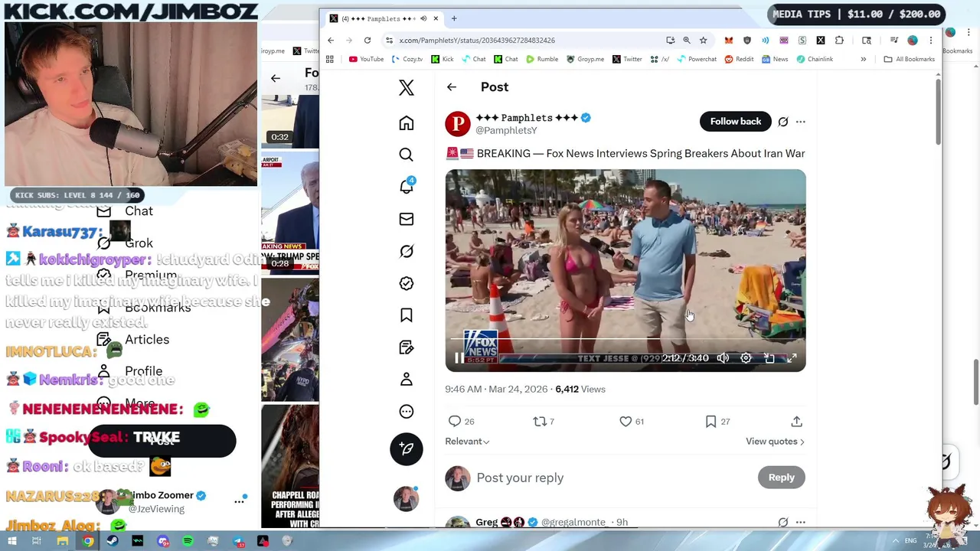Image resolution: width=980 pixels, height=551 pixels.
Task: Open More circle icon in sidebar
Action: [x=407, y=412]
